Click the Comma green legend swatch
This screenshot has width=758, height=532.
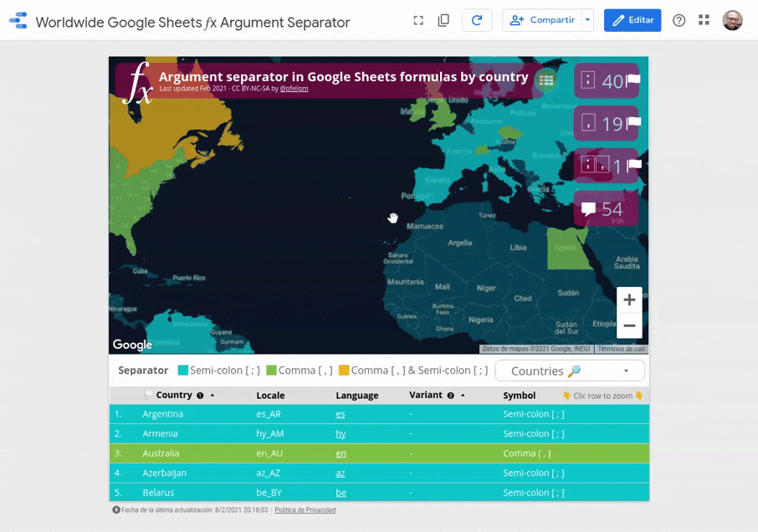coord(271,370)
